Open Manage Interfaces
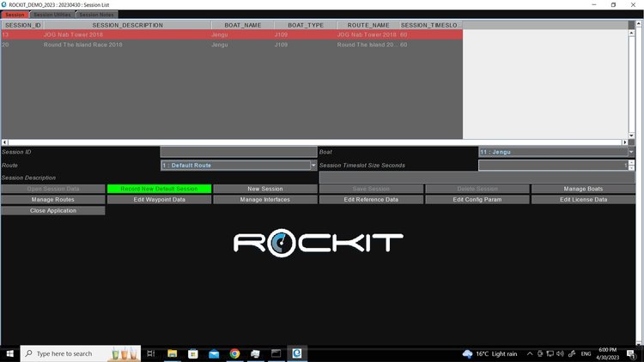 pyautogui.click(x=265, y=200)
